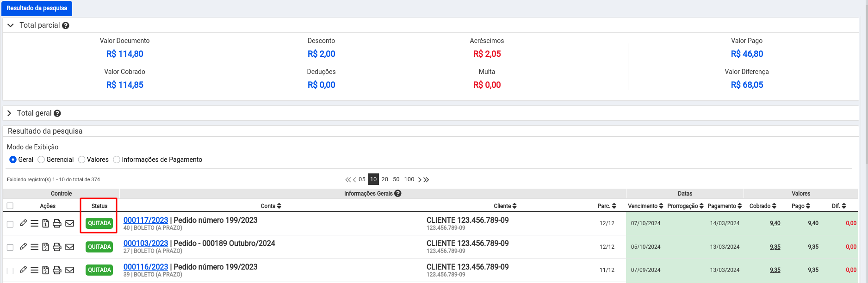The image size is (868, 283).
Task: Show 20 records per page
Action: point(385,179)
